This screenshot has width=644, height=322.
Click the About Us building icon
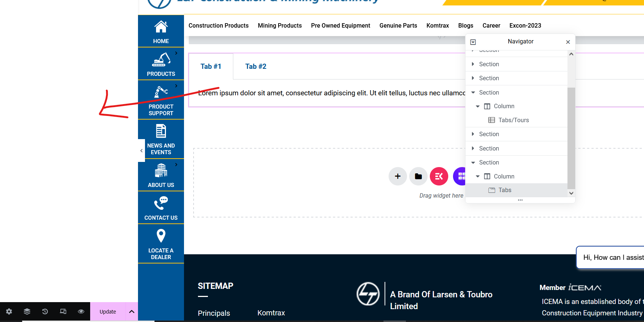(161, 170)
